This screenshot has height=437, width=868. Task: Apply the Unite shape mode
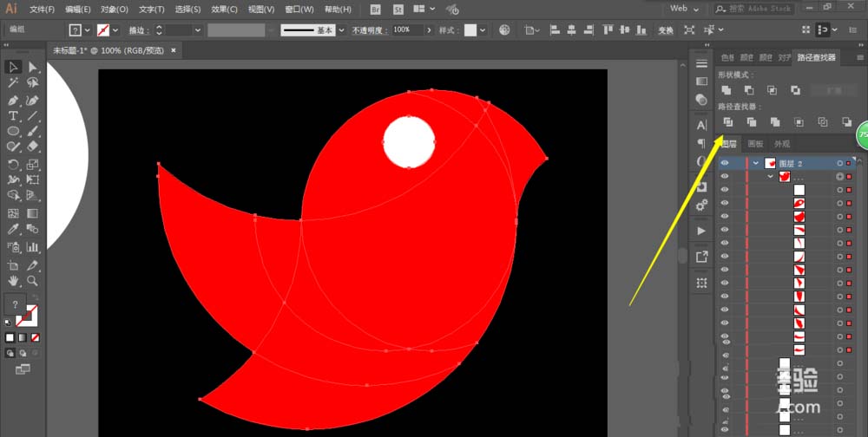click(x=725, y=90)
